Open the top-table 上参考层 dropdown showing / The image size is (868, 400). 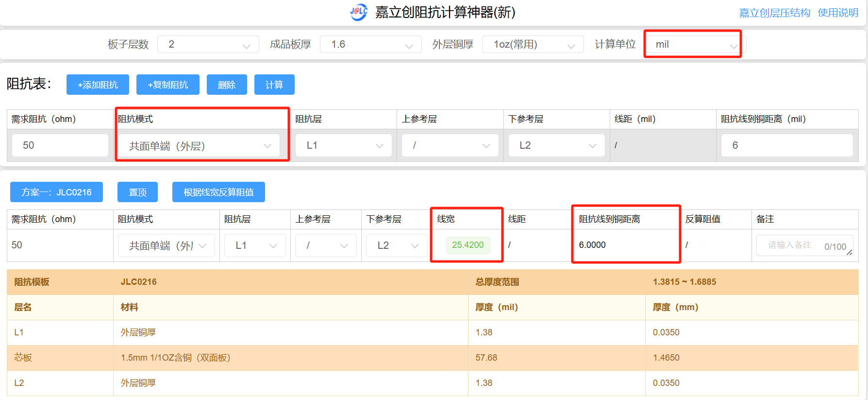click(x=450, y=145)
